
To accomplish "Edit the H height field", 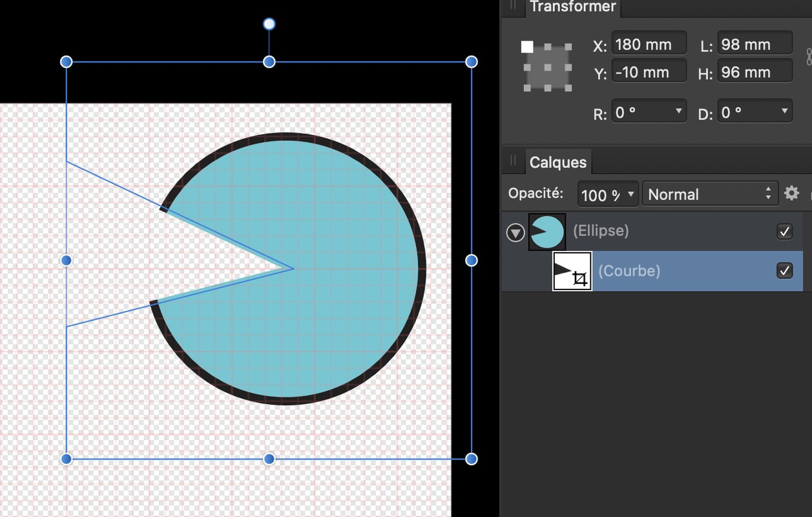I will coord(755,72).
